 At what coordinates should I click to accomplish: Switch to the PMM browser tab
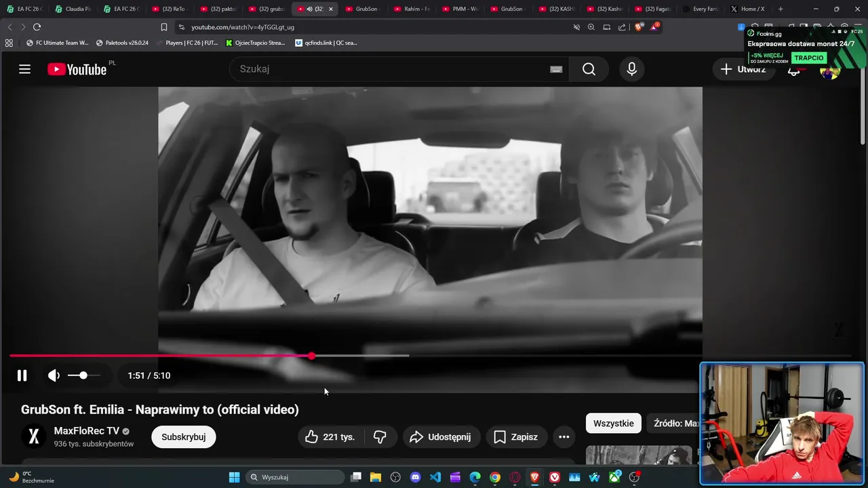(x=460, y=9)
